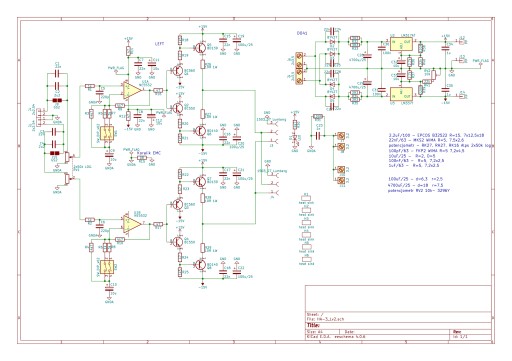
Task: Click the yellow switch block below upper op-amp
Action: 107,133
